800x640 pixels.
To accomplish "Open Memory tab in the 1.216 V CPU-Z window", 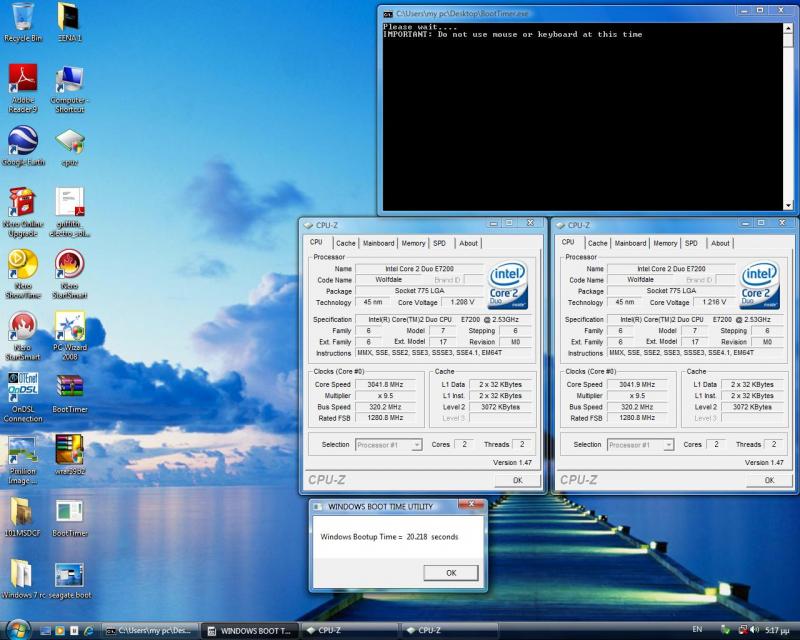I will (665, 243).
